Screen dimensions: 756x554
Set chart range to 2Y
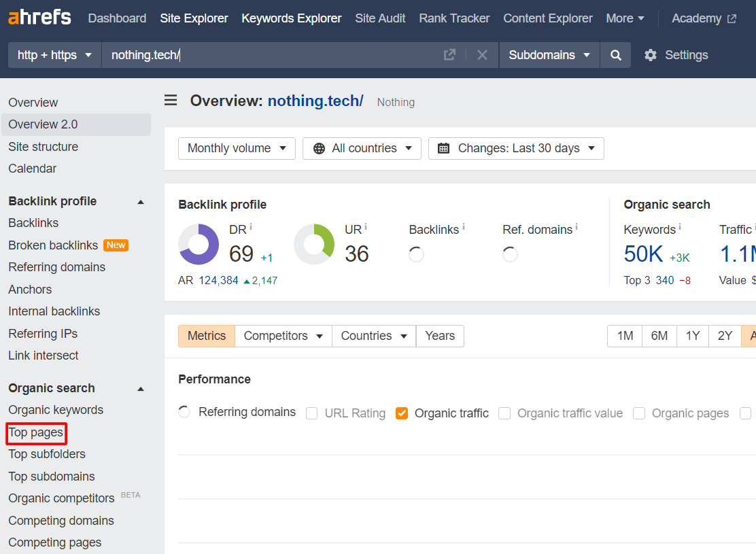(x=725, y=336)
